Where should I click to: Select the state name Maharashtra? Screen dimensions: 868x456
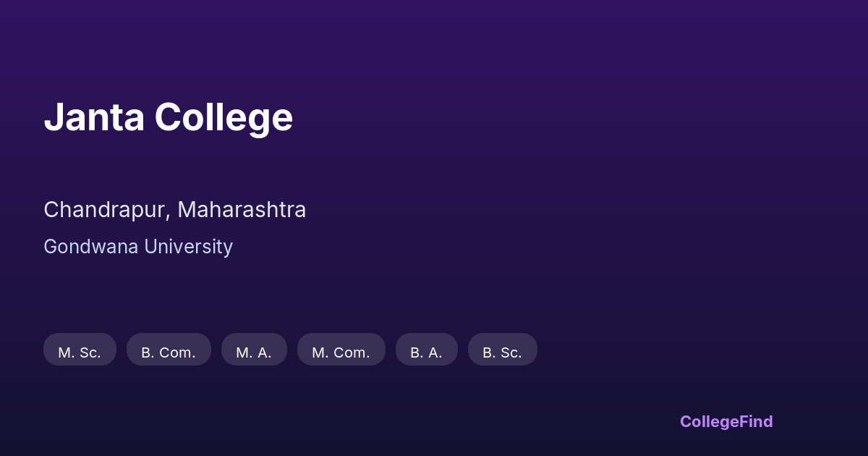242,210
